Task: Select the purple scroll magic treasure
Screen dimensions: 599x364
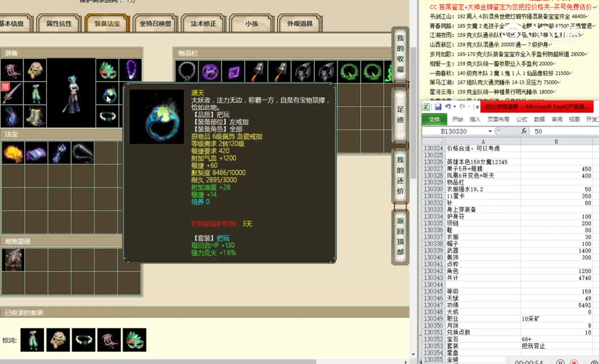Action: [x=36, y=153]
